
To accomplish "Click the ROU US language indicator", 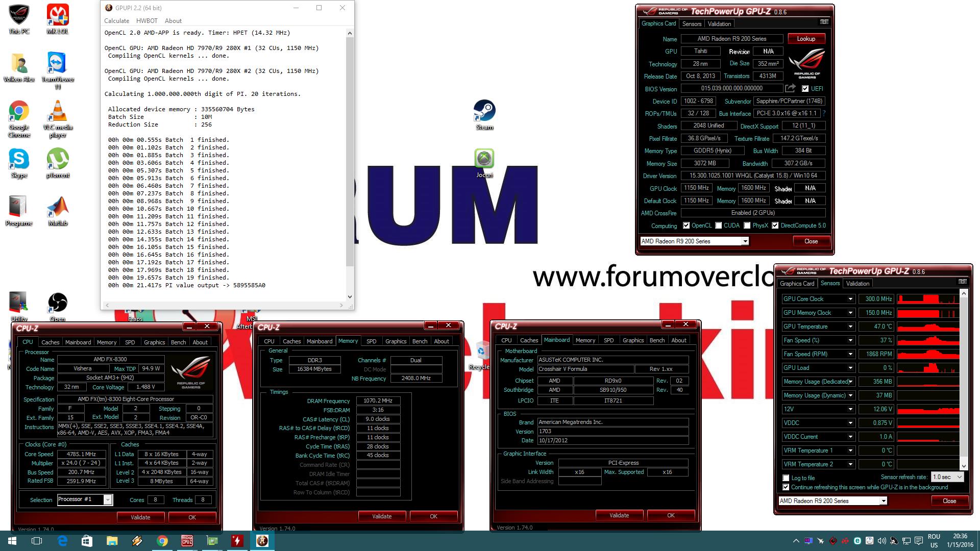I will click(x=934, y=541).
